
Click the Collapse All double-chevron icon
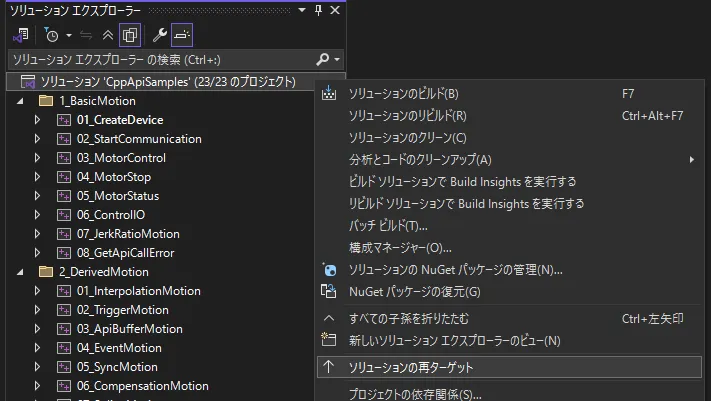coord(108,35)
